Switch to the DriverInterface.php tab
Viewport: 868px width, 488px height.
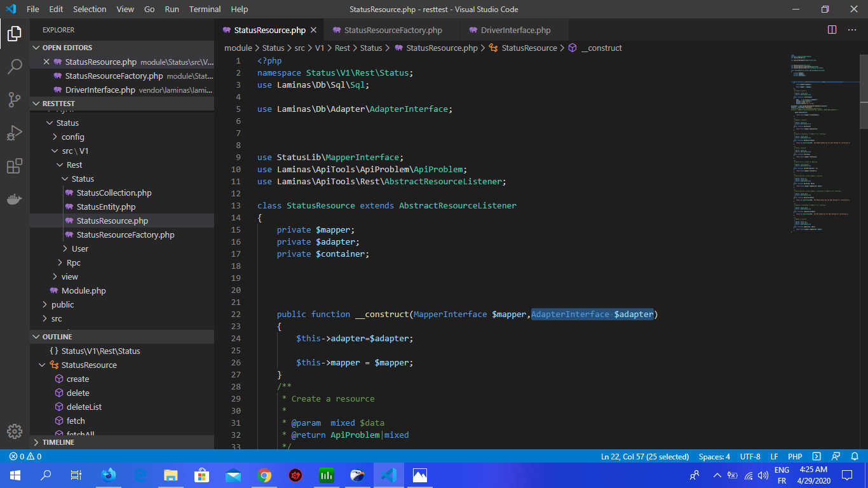(515, 30)
